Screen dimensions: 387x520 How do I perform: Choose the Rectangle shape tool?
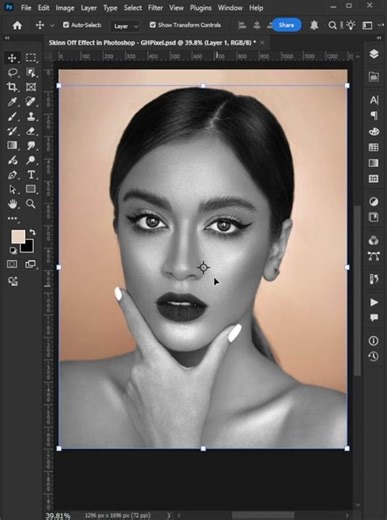point(31,189)
